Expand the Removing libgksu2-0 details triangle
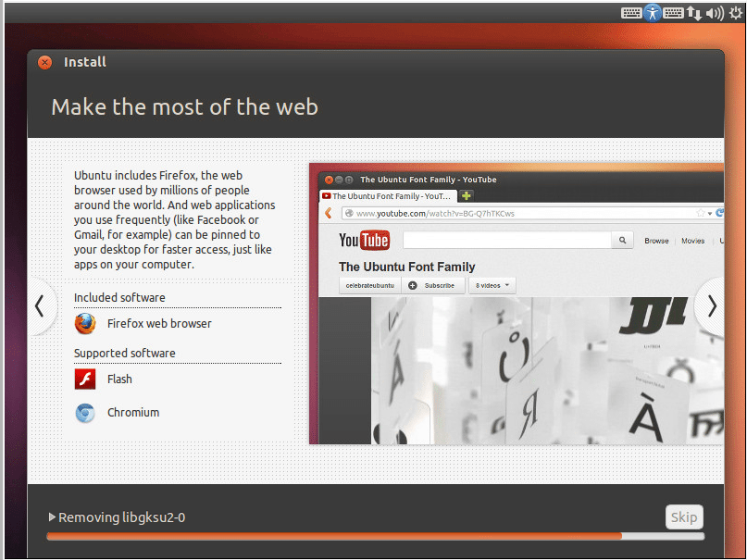Screen dimensions: 747x560 [52, 516]
